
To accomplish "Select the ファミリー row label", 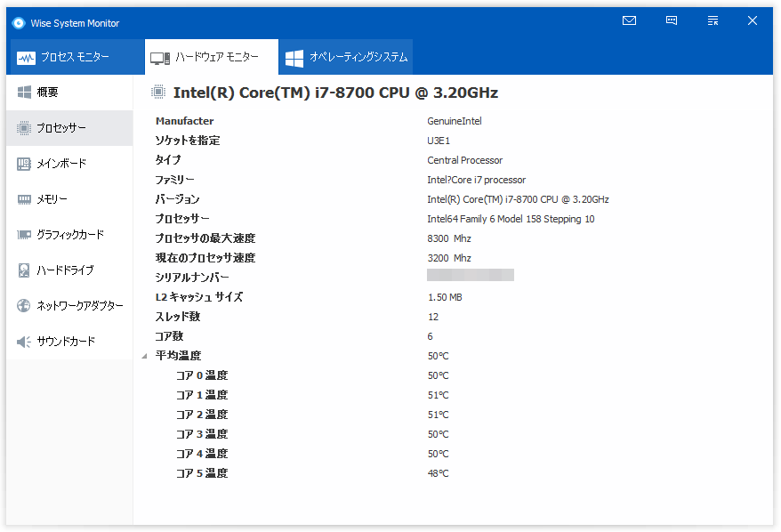I will [x=174, y=180].
